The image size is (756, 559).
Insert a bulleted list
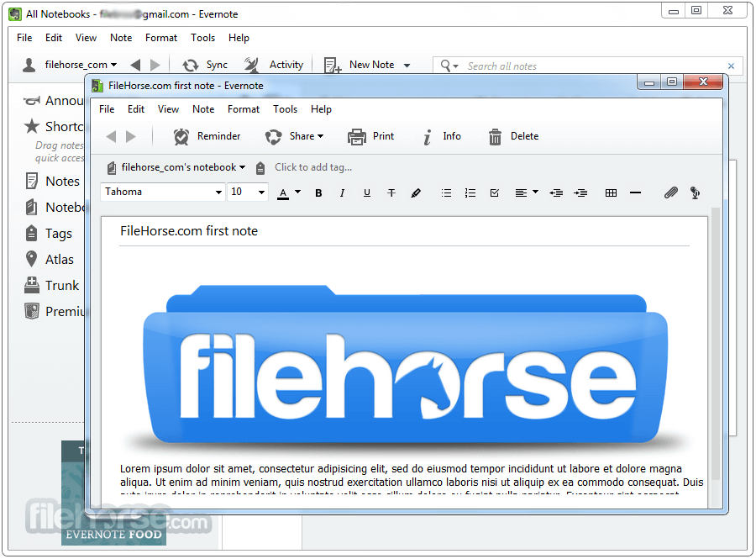446,193
